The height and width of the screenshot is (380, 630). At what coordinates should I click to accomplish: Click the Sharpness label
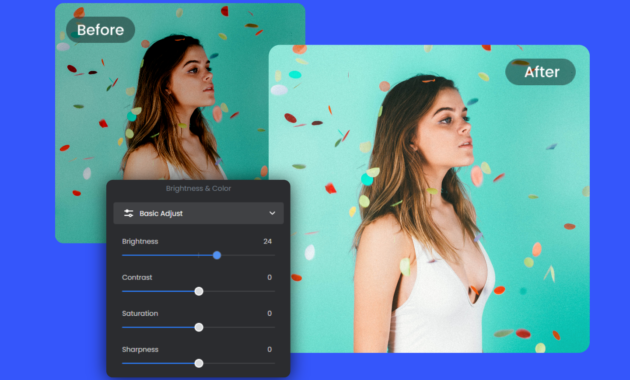click(x=140, y=349)
